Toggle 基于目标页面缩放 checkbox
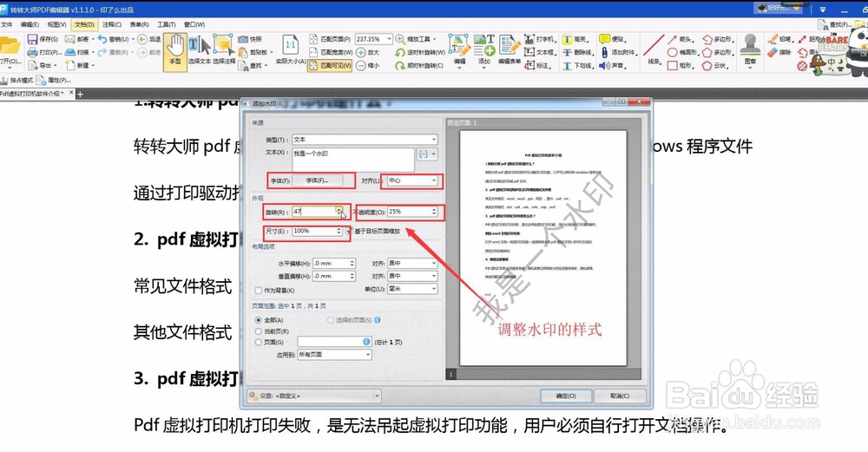The width and height of the screenshot is (868, 452). (x=349, y=231)
